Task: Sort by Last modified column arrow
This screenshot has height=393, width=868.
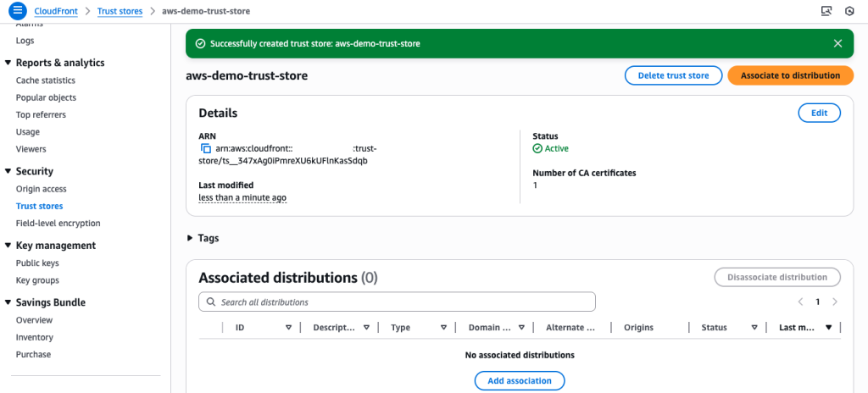Action: (x=829, y=327)
